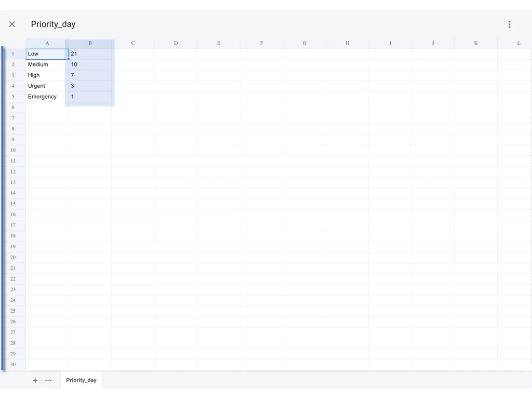Select the cell containing Low
The width and height of the screenshot is (532, 399).
coord(47,54)
